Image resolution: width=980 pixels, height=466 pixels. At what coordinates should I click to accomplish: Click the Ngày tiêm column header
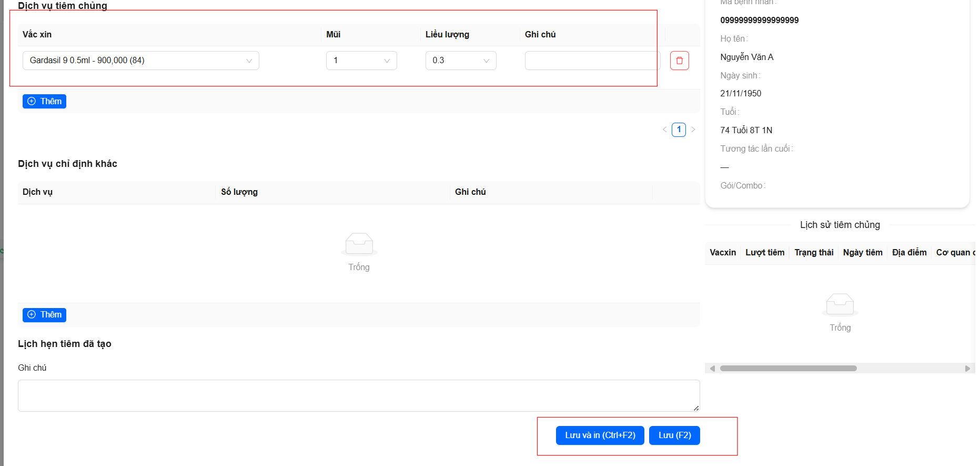click(x=862, y=253)
